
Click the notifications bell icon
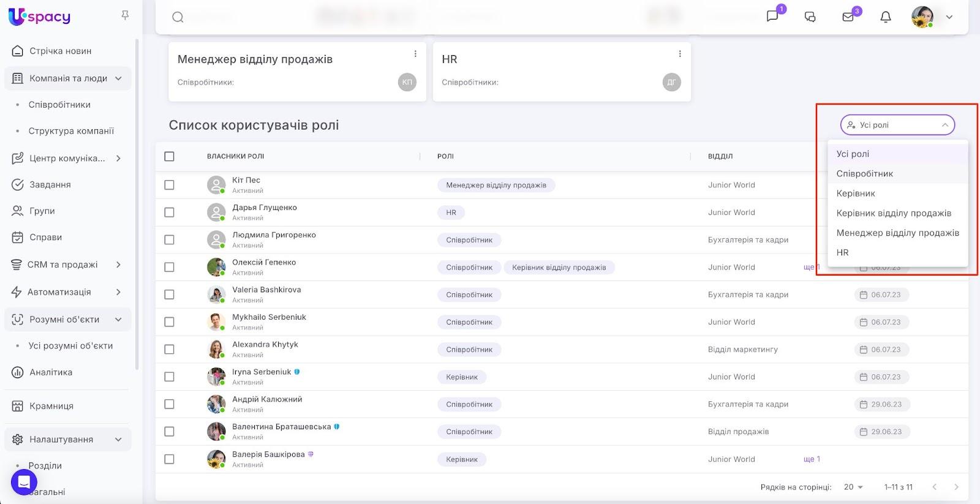click(885, 17)
